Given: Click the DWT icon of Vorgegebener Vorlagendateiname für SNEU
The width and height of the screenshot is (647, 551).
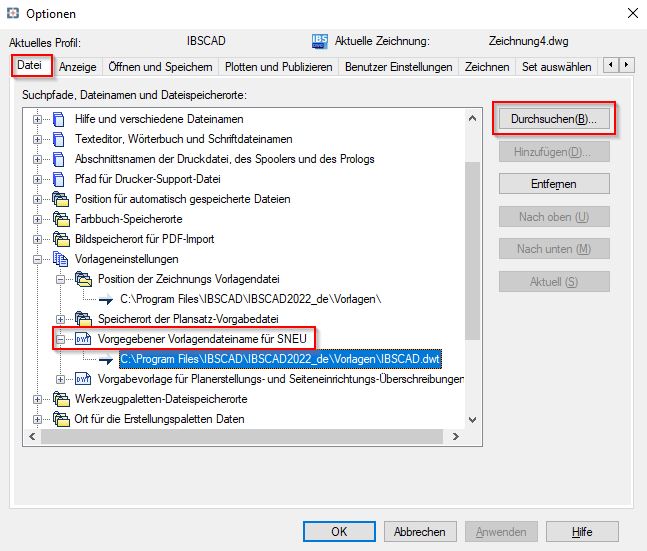Looking at the screenshot, I should (83, 339).
